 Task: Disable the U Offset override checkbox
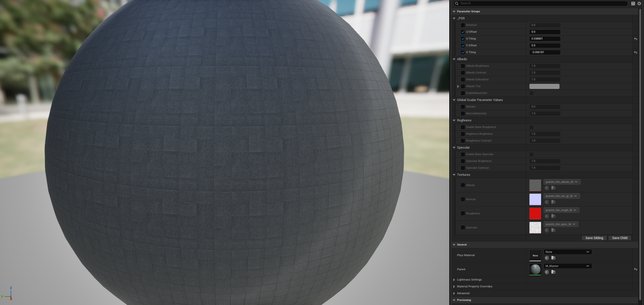point(463,32)
